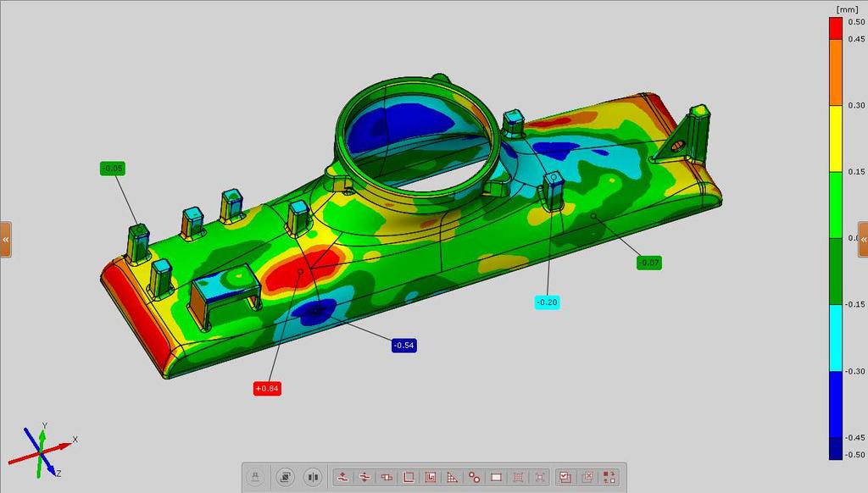868x493 pixels.
Task: Click the -0.50 legend minimum value
Action: (x=855, y=455)
